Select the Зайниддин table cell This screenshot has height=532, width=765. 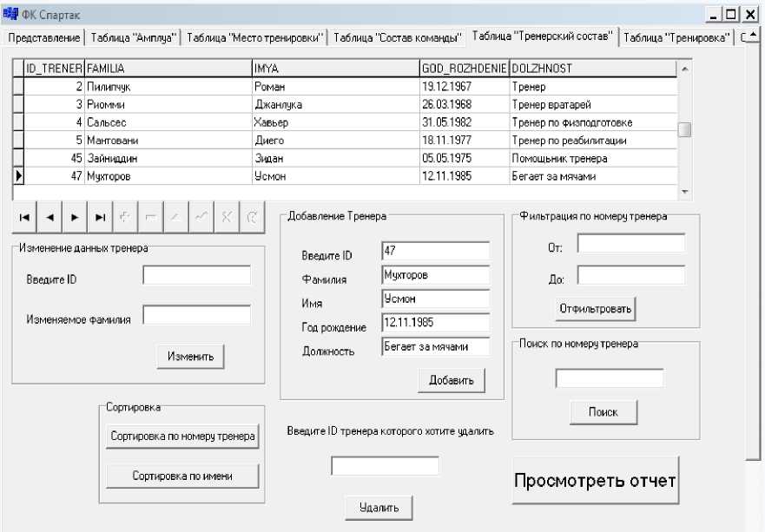point(168,158)
